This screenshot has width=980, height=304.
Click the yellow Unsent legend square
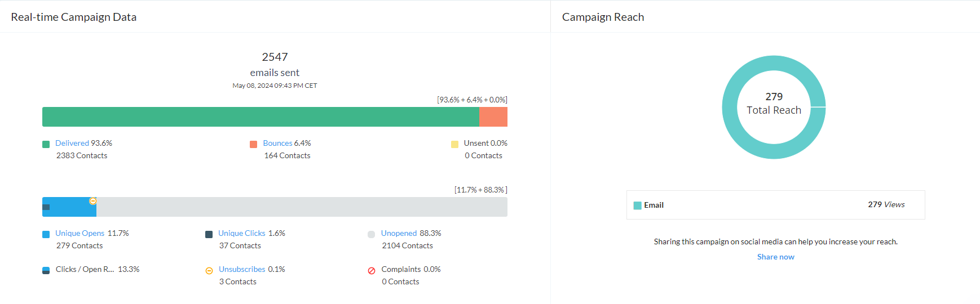pyautogui.click(x=454, y=144)
